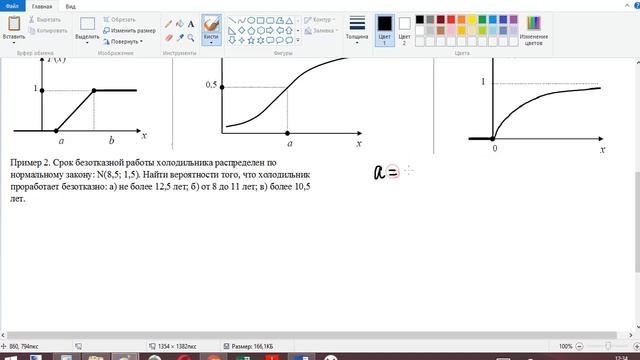Click the Выделить selection rectangle icon
The image size is (640, 360).
[87, 24]
